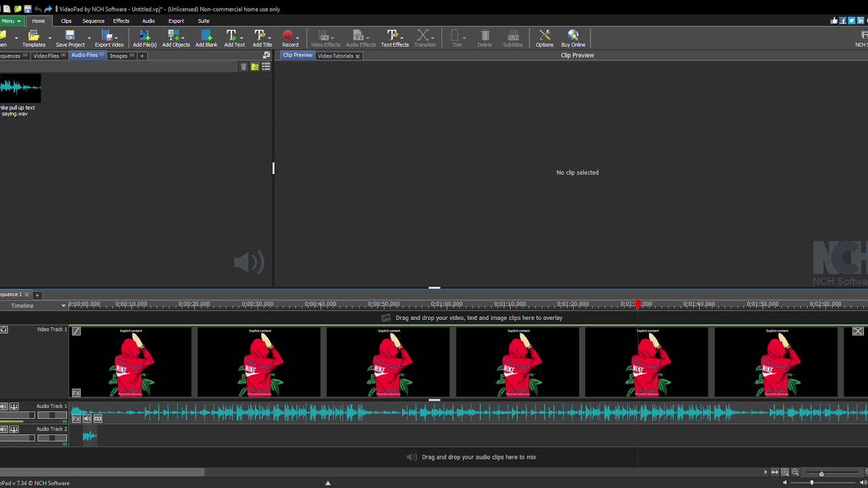This screenshot has width=868, height=488.
Task: Open clip fade curve icon on video clip
Action: click(76, 331)
